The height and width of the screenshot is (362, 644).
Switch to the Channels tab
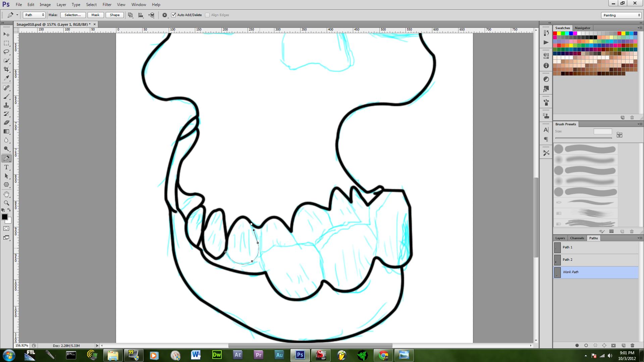click(x=577, y=238)
